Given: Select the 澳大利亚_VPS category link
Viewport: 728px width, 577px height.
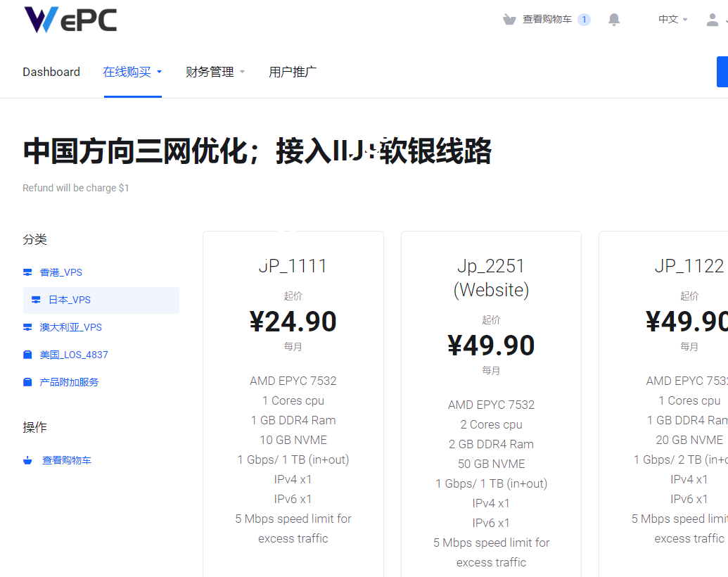Looking at the screenshot, I should pos(72,326).
